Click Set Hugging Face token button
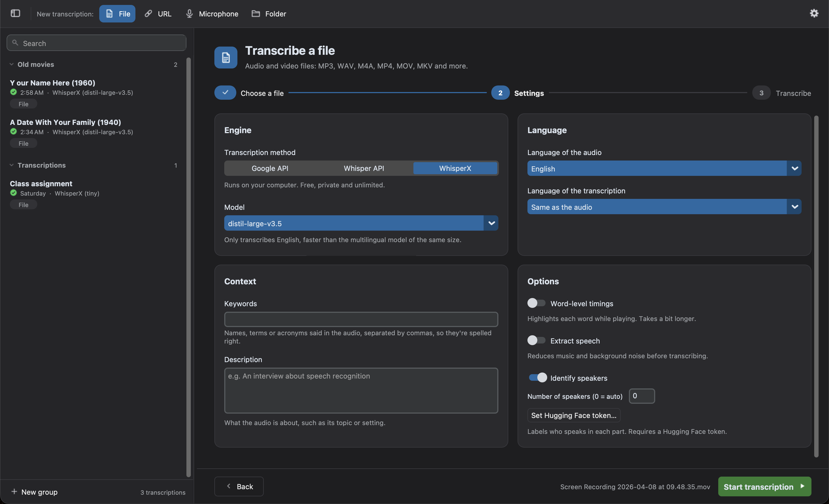 (x=574, y=415)
